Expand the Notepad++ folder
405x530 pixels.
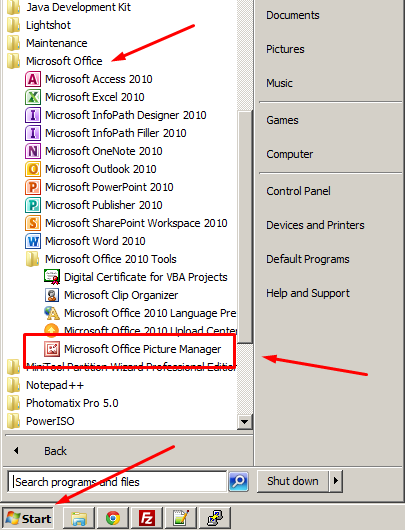55,385
